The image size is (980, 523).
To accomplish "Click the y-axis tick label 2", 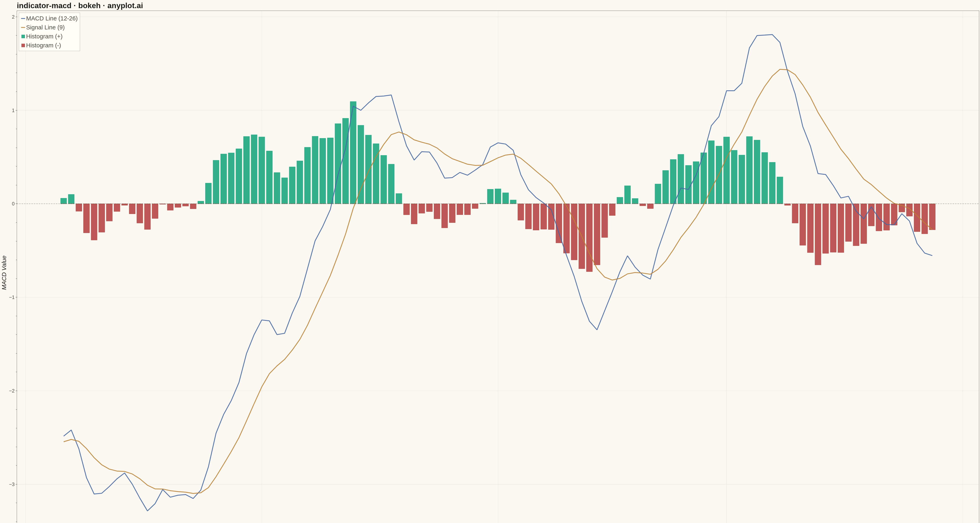I will 13,17.
